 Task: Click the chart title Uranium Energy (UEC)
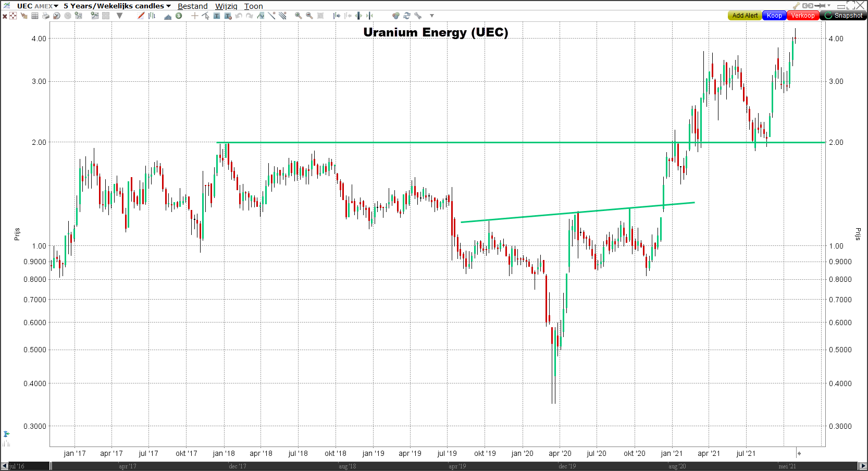point(436,32)
